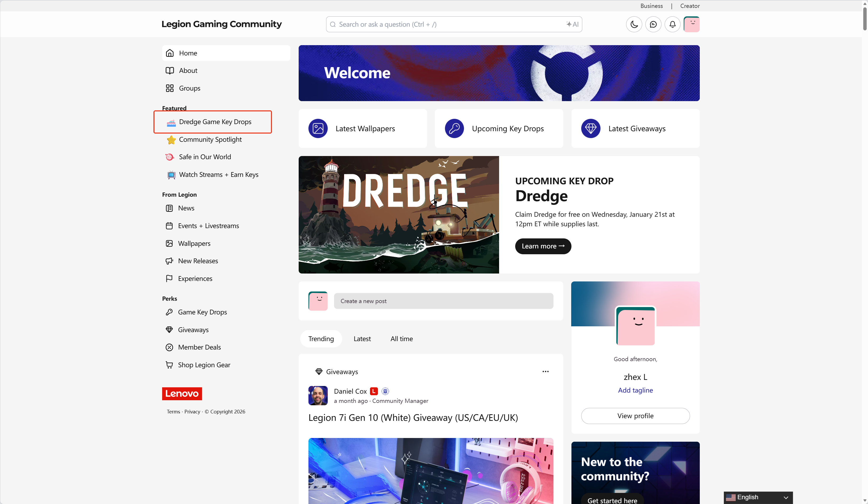This screenshot has width=868, height=504.
Task: Click the Add tagline link
Action: pyautogui.click(x=635, y=390)
